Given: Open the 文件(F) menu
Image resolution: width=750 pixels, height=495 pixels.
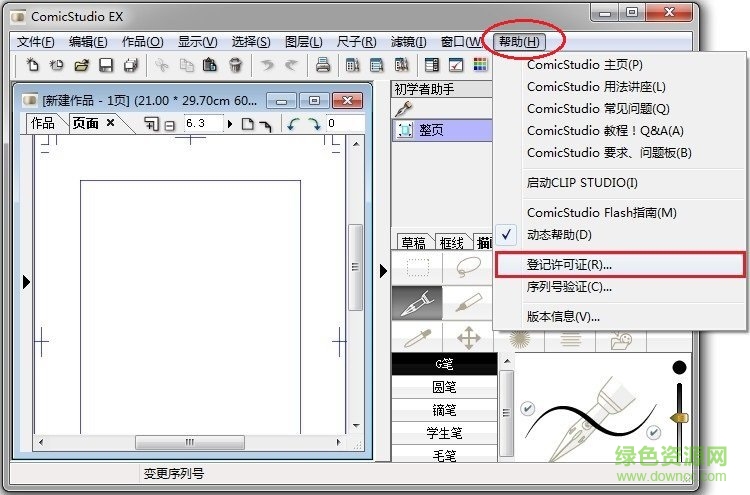Looking at the screenshot, I should pyautogui.click(x=35, y=42).
